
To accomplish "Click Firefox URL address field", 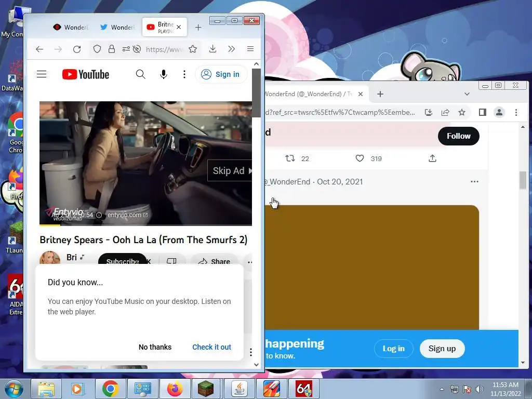I will pos(164,49).
